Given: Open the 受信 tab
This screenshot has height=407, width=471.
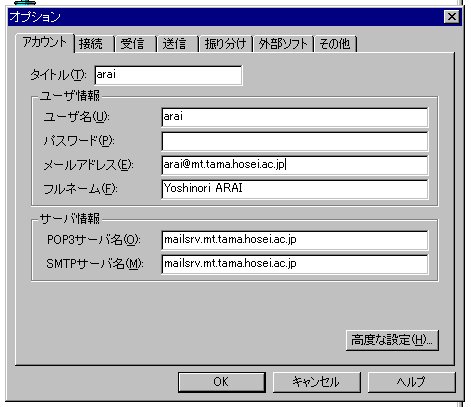Looking at the screenshot, I should 135,44.
